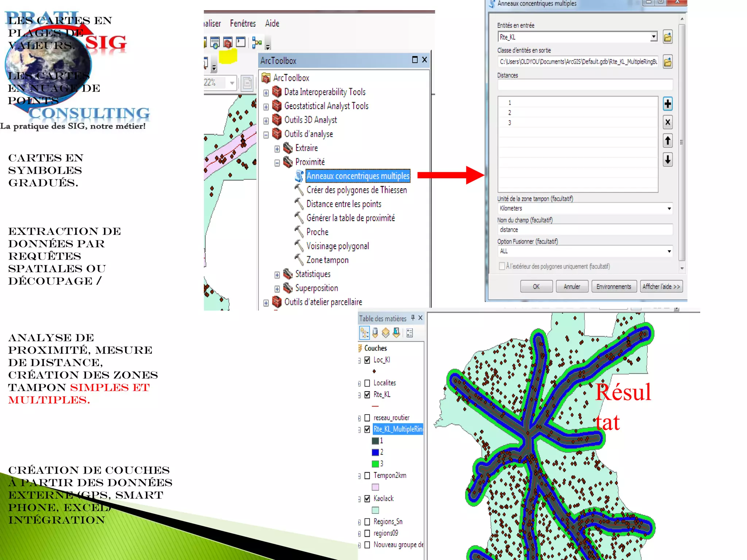Viewport: 747px width, 560px height.
Task: Move selected distance up with arrow icon
Action: tap(667, 141)
